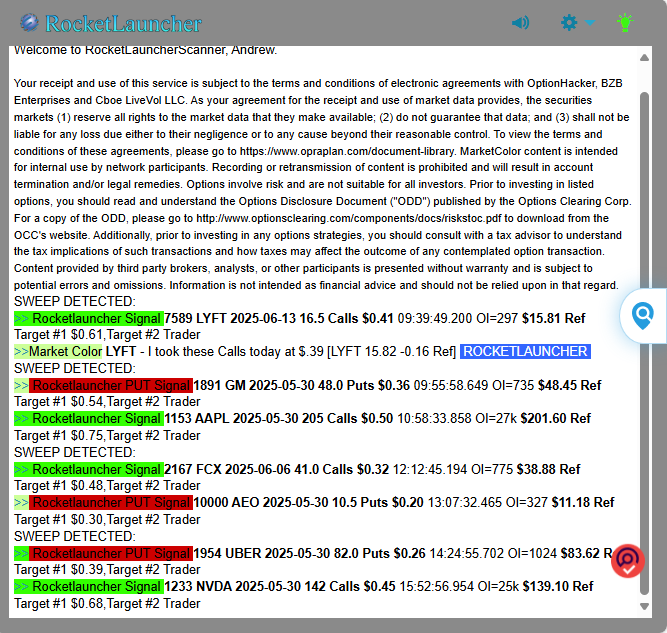This screenshot has width=667, height=633.
Task: Open the red chat support bubble
Action: [628, 561]
